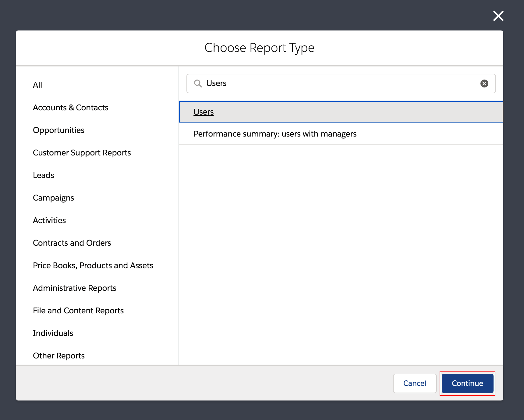Show Campaigns report types

pyautogui.click(x=53, y=198)
